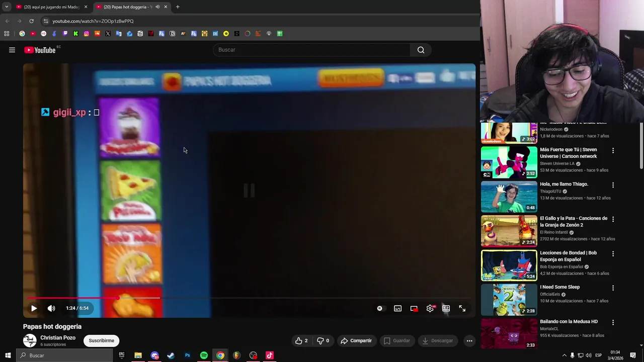Open Hola, me llamo Thiago thumbnail
This screenshot has height=362, width=644.
point(509,197)
